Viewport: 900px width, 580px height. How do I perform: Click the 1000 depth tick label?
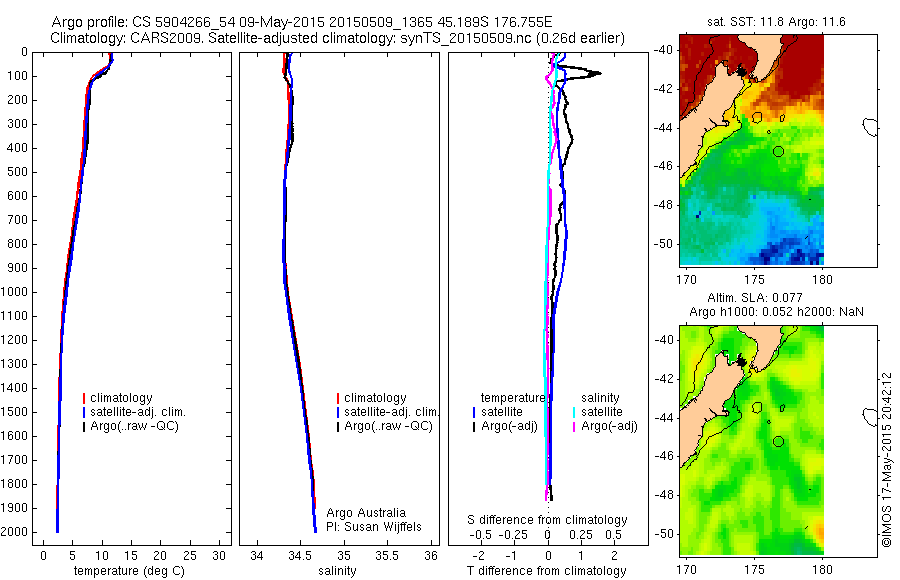(15, 292)
